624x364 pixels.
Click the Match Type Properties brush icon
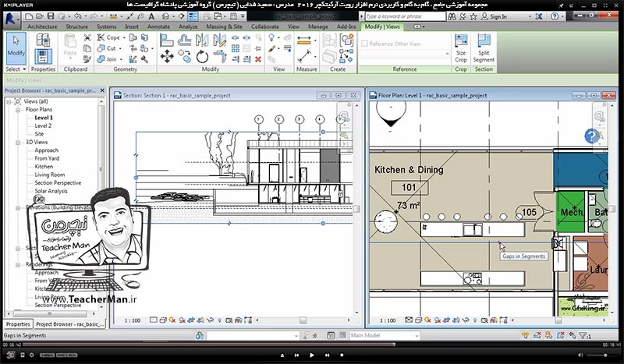click(x=87, y=59)
